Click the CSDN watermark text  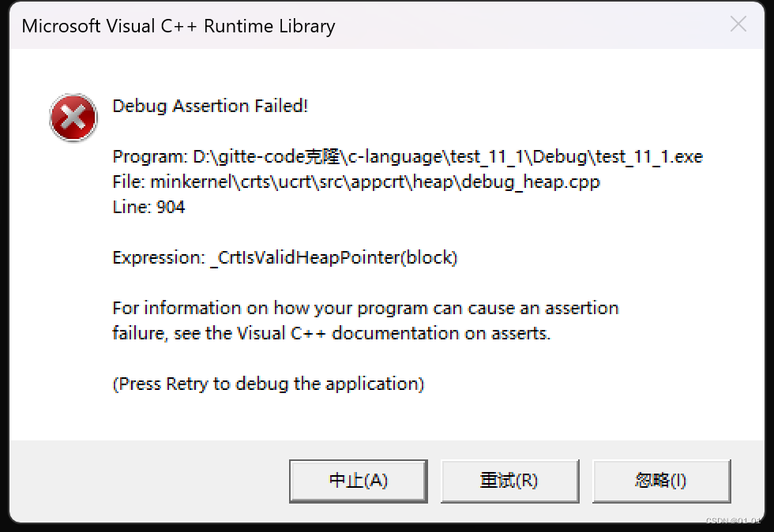click(x=732, y=521)
